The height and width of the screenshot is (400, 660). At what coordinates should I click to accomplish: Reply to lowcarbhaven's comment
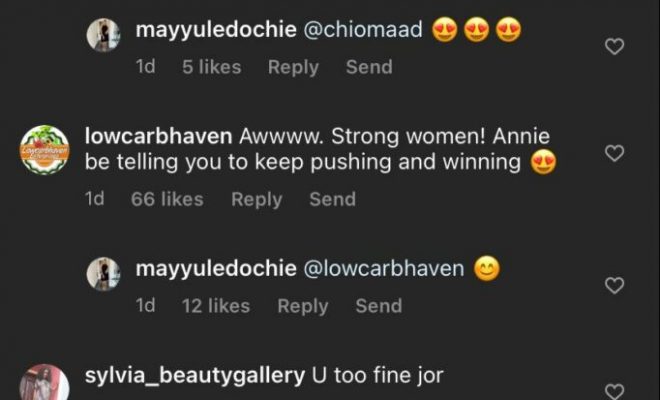(257, 199)
